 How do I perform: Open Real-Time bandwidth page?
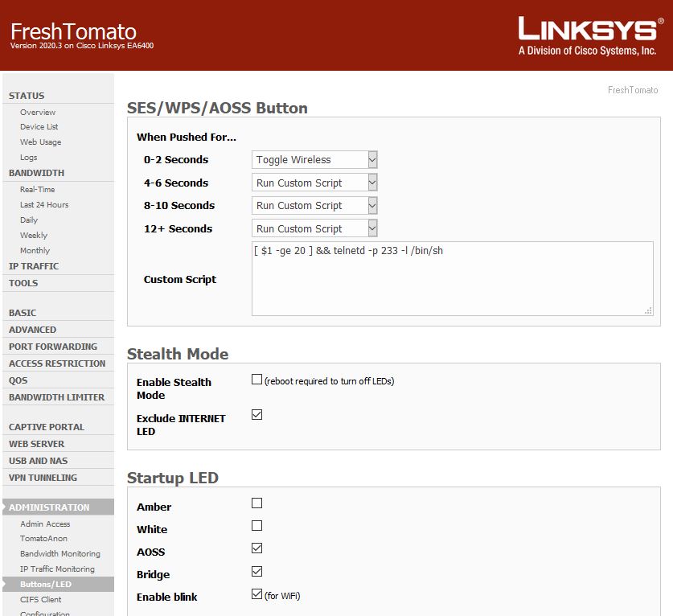pos(37,189)
